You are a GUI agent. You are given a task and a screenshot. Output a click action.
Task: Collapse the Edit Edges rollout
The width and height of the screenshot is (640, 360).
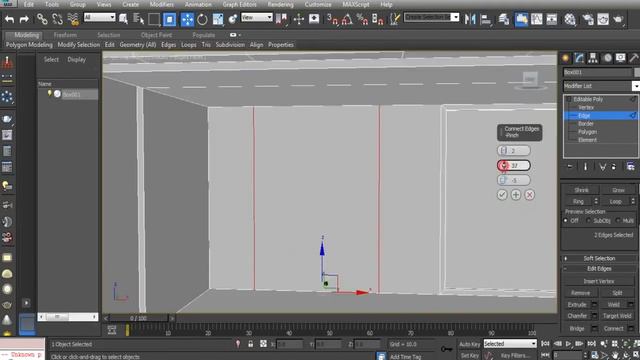(x=599, y=269)
